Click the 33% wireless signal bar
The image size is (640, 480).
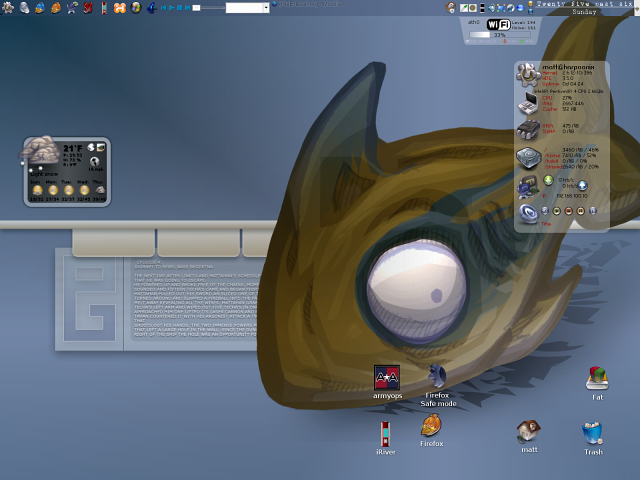499,35
